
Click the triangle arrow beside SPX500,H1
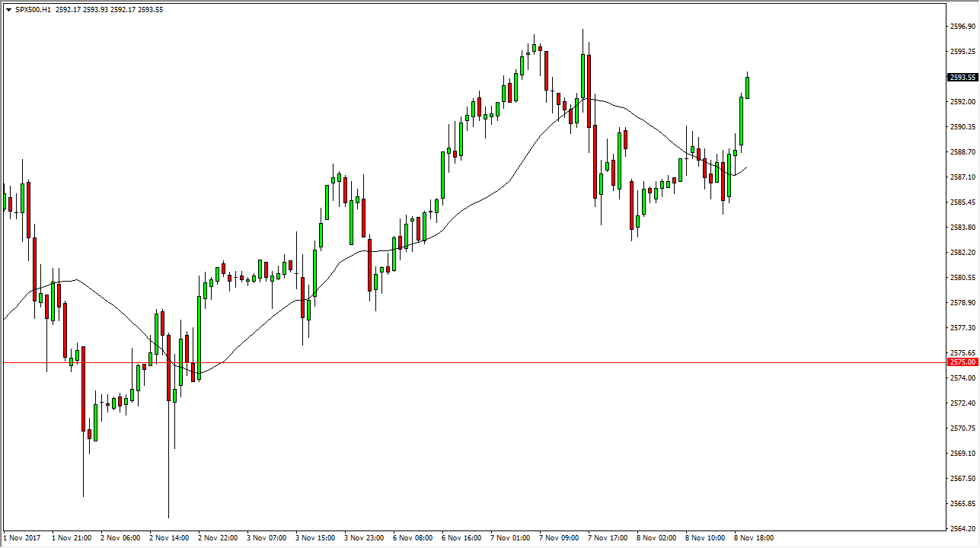tap(8, 10)
